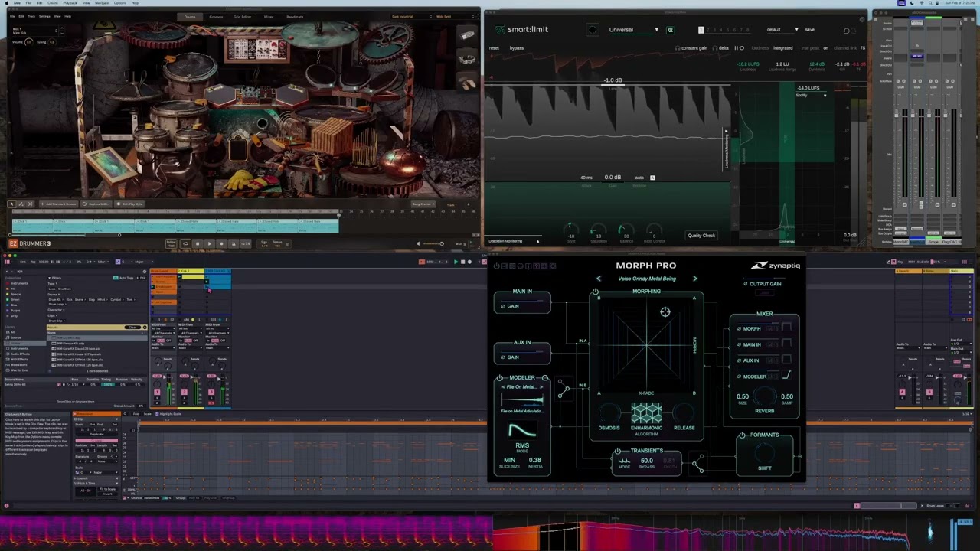Viewport: 980px width, 551px height.
Task: Click the Style knob in smart:limit
Action: tap(570, 230)
